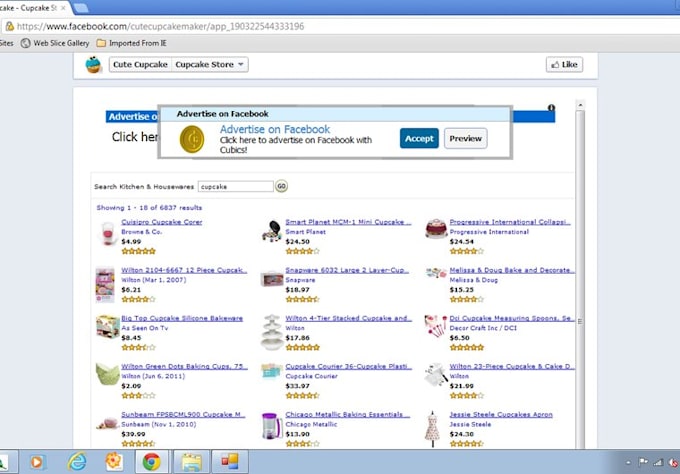Image resolution: width=680 pixels, height=474 pixels.
Task: Click the Snapware carrier thumbnail
Action: 272,278
